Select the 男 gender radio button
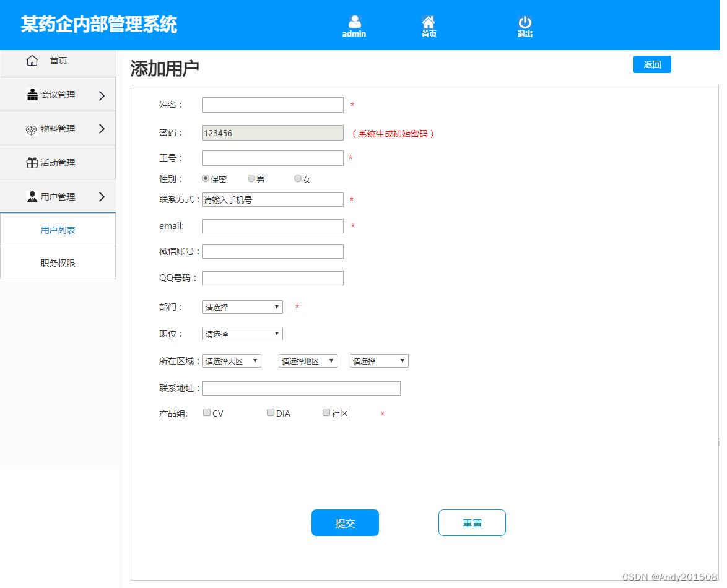 click(x=251, y=178)
